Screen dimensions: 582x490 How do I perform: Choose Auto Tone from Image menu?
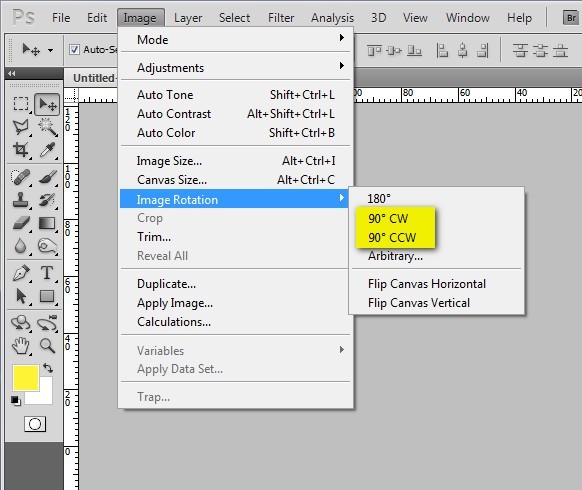click(x=235, y=95)
